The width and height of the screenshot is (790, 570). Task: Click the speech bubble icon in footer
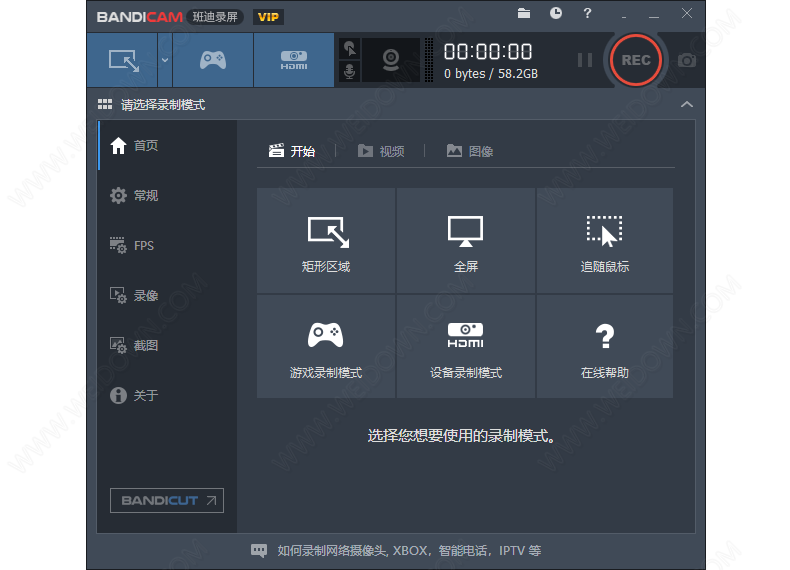[x=259, y=550]
